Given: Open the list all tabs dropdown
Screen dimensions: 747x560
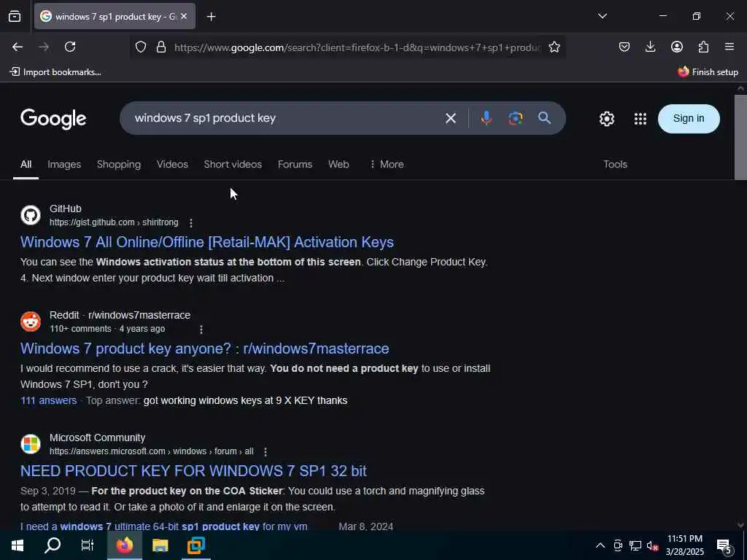Looking at the screenshot, I should point(602,16).
